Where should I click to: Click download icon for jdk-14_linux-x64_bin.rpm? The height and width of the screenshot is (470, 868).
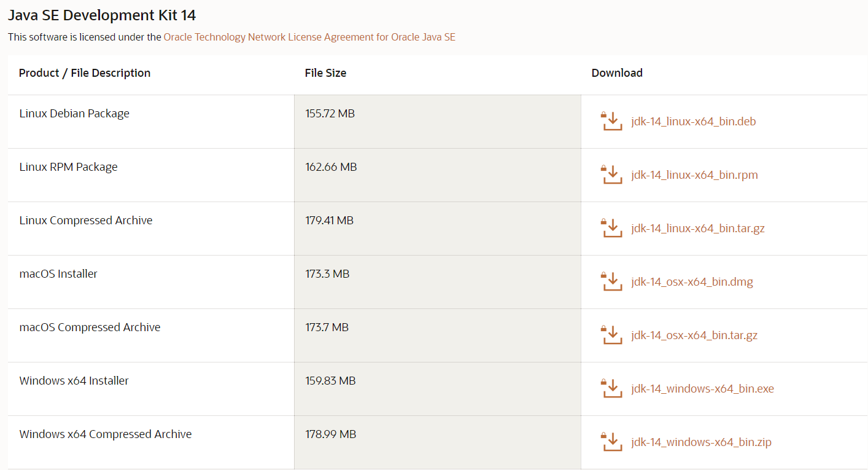pyautogui.click(x=611, y=174)
